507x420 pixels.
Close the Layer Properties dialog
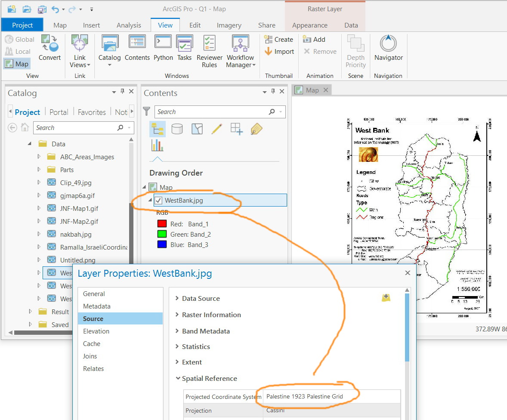(x=408, y=273)
